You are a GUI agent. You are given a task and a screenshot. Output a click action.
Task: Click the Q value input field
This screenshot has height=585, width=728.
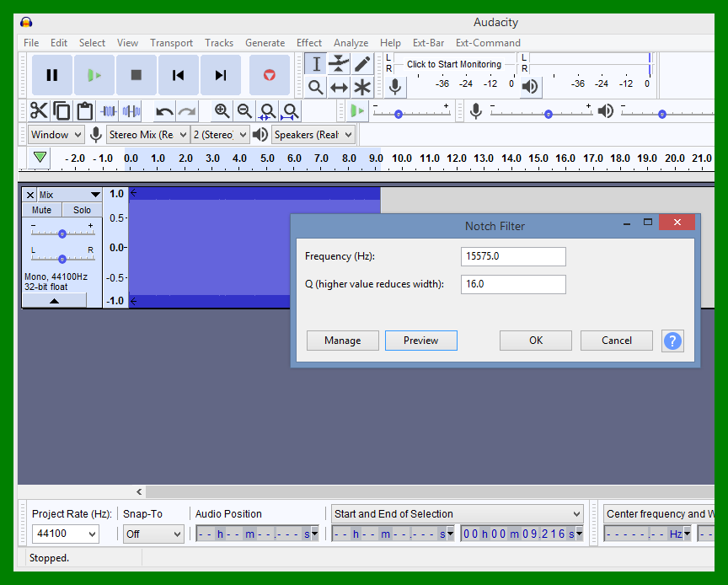point(513,284)
